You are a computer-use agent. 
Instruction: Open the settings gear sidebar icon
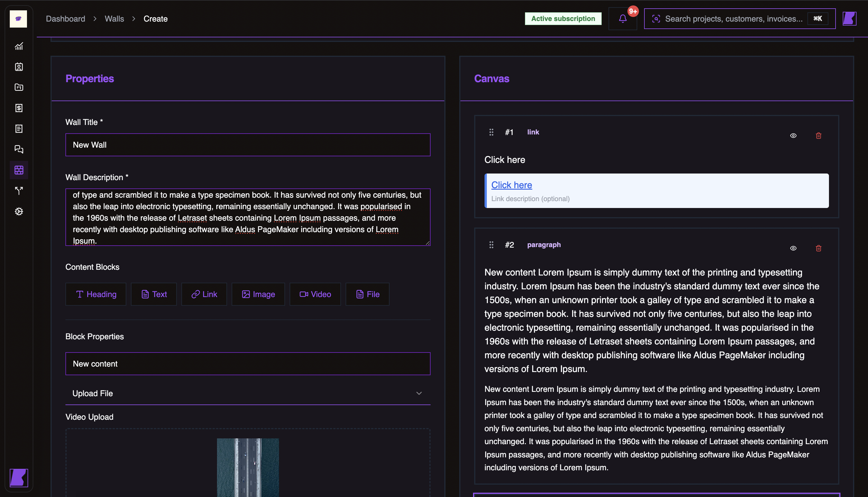point(19,211)
